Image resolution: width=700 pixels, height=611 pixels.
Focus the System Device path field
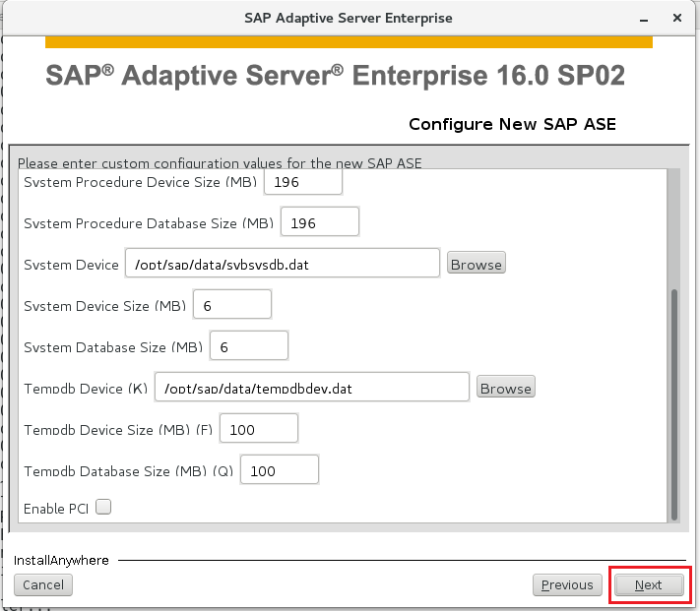tap(283, 264)
